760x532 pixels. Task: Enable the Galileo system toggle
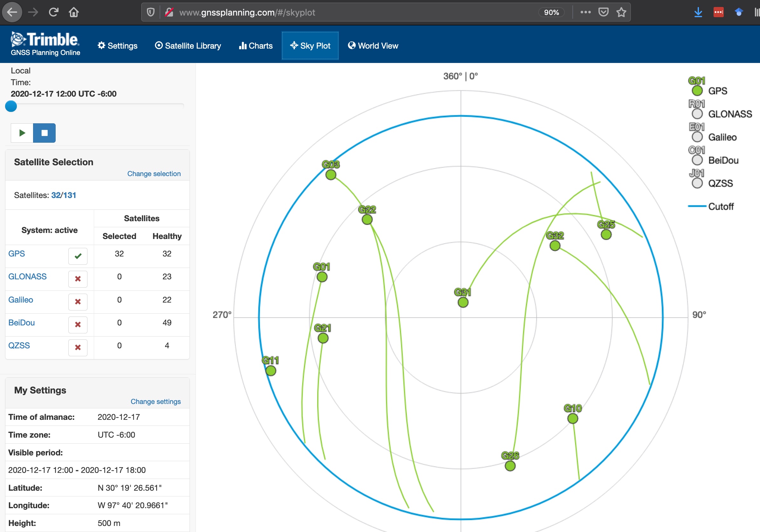click(x=78, y=302)
